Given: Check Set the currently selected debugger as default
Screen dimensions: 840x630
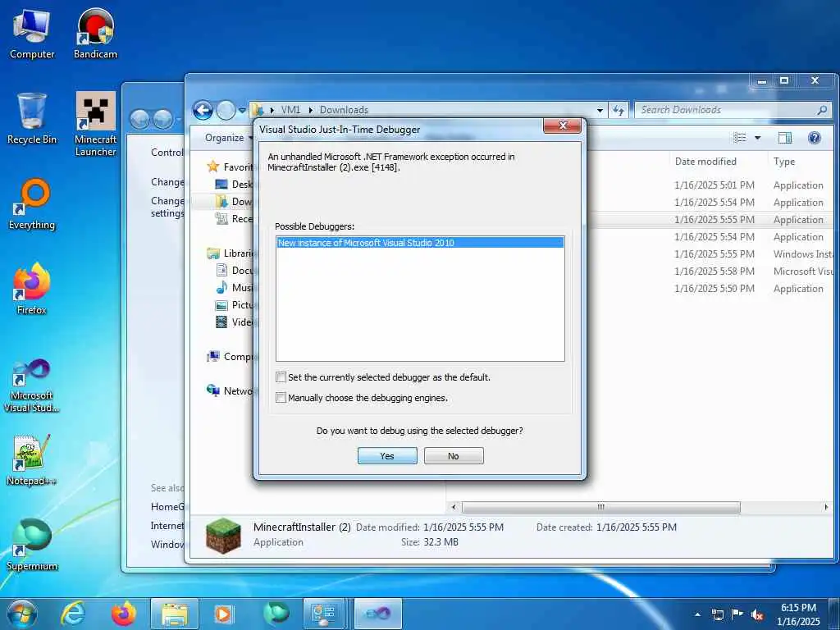Looking at the screenshot, I should tap(281, 377).
